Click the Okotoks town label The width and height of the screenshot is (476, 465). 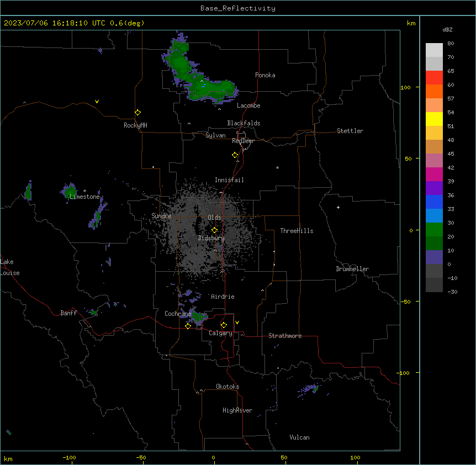point(228,387)
